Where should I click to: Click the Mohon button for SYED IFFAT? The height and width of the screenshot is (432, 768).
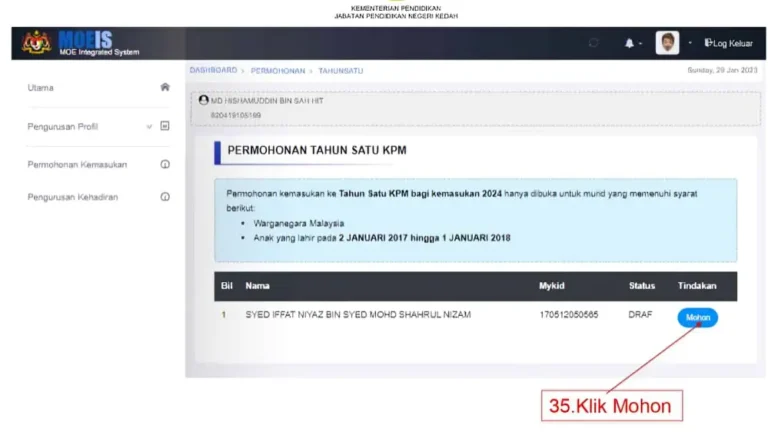697,317
